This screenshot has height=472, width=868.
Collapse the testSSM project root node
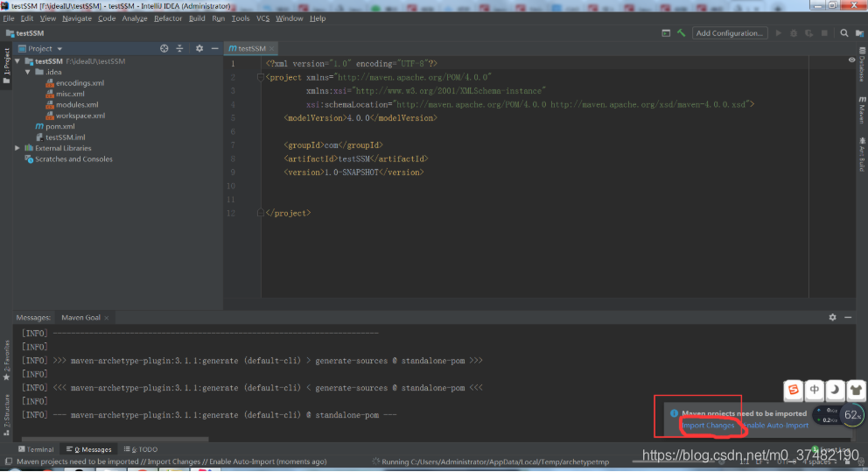pos(17,61)
